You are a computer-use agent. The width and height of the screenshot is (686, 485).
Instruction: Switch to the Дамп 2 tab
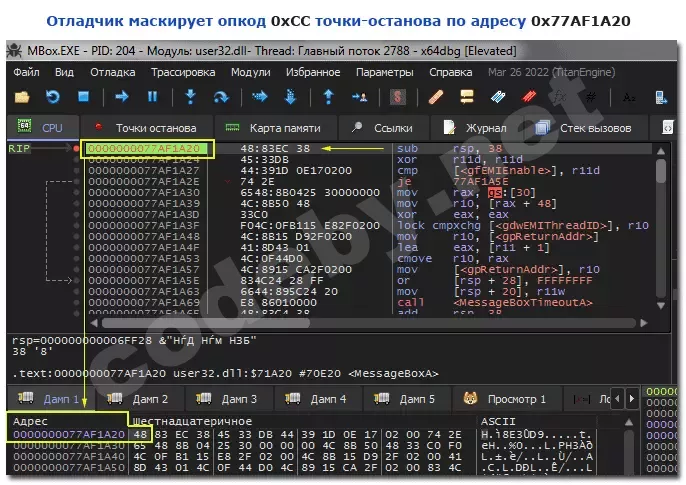[139, 399]
